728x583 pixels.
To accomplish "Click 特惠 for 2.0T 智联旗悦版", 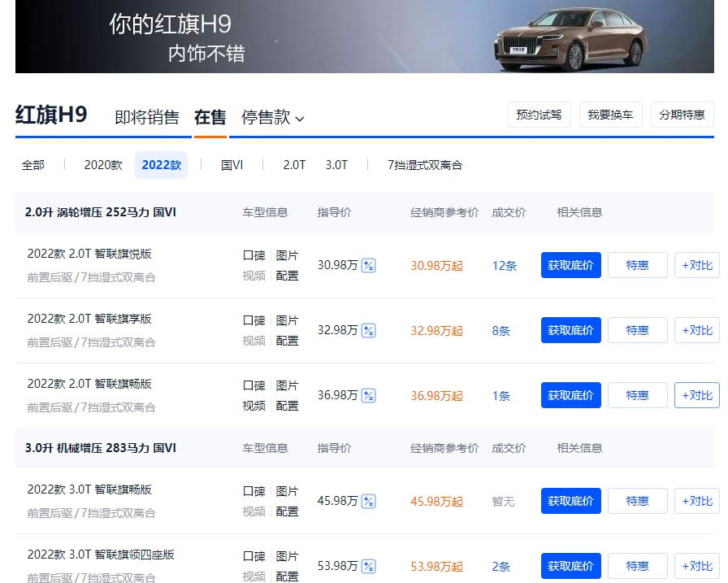I will pos(638,265).
